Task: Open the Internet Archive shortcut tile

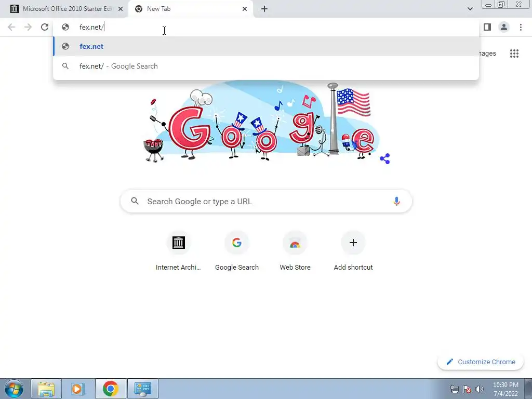Action: (179, 251)
